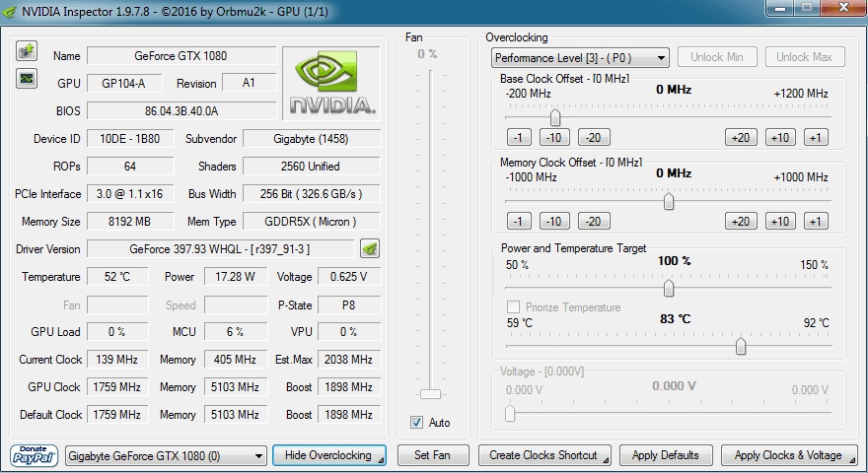The width and height of the screenshot is (868, 473).
Task: Click the BIOS field 86.04.3B.40.0A
Action: coord(181,110)
